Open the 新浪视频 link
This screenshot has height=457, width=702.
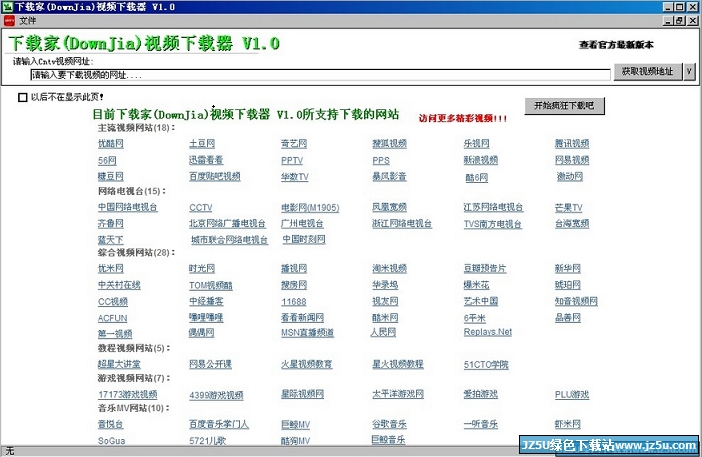coord(481,160)
